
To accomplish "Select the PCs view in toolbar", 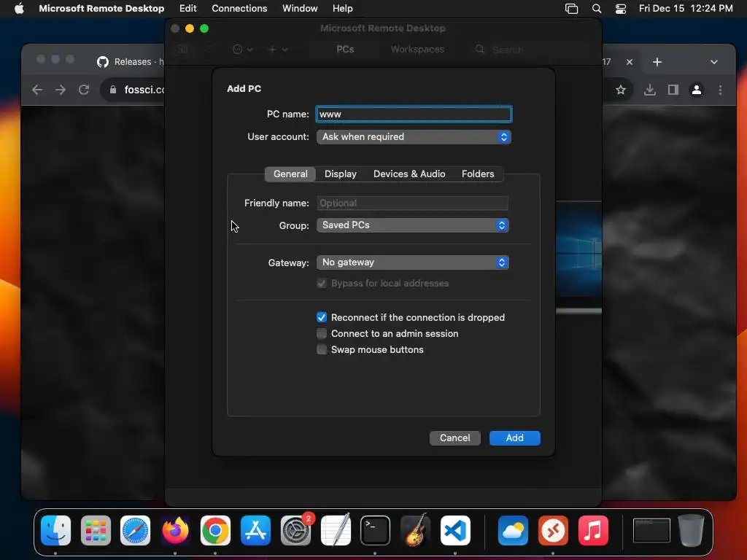I will tap(345, 50).
